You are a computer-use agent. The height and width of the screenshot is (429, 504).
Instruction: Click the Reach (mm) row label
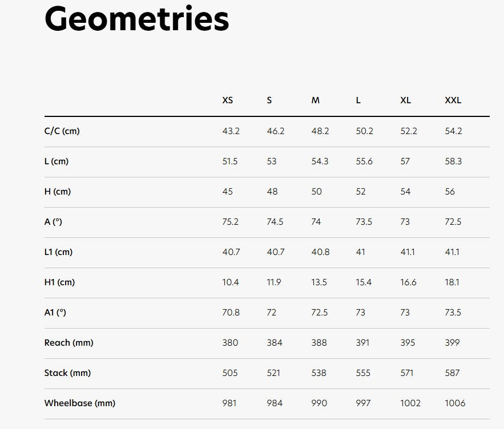[x=69, y=342]
